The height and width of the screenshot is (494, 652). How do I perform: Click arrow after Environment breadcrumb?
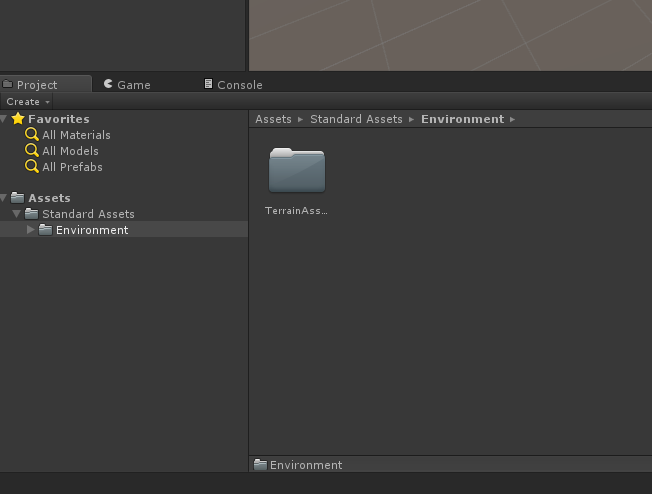513,120
